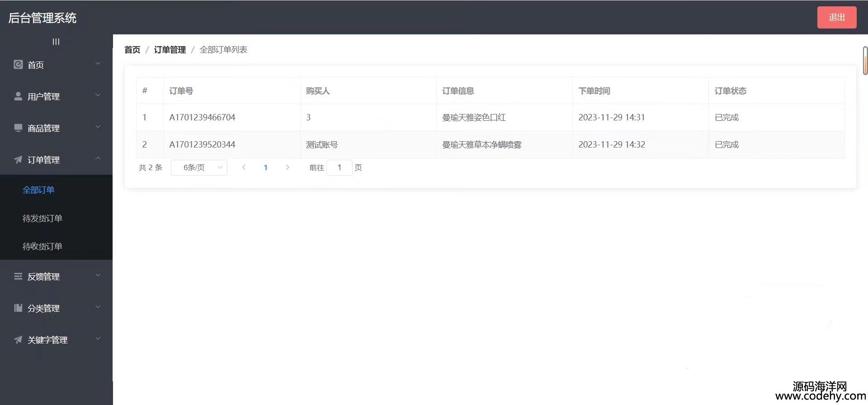This screenshot has width=868, height=405.
Task: Click the 订单管理 paper-plane icon
Action: point(18,160)
